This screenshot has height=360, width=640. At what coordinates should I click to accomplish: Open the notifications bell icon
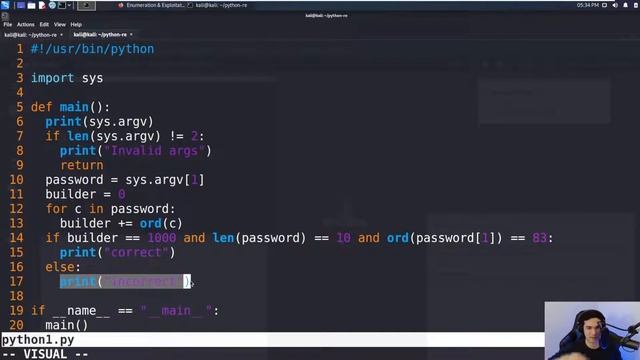625,5
